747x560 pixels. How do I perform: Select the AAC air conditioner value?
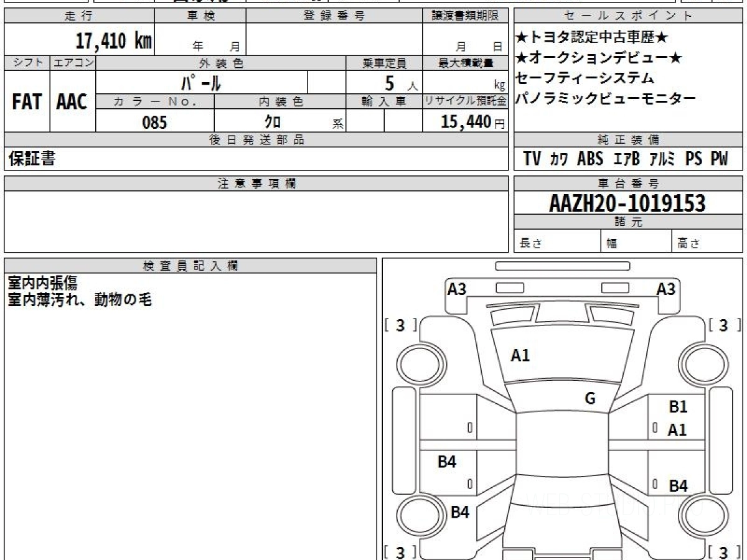point(72,101)
